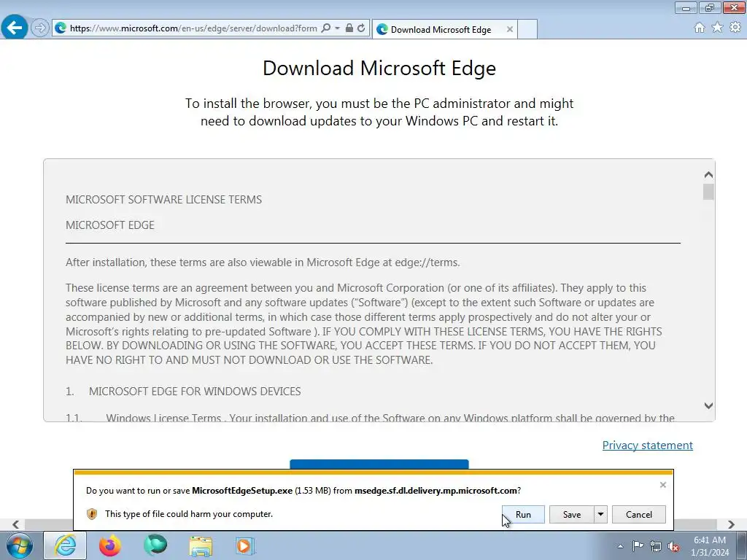The height and width of the screenshot is (560, 747).
Task: Click the teal globe taskbar icon
Action: (155, 545)
